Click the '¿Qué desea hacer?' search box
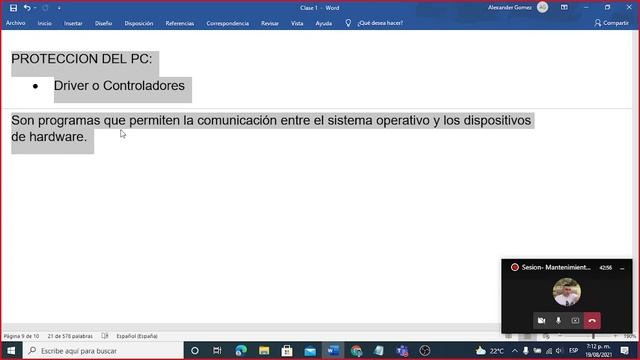This screenshot has width=640, height=360. [x=380, y=23]
